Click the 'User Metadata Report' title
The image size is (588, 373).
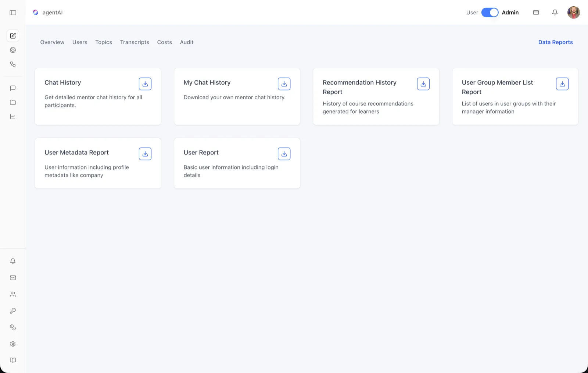click(76, 152)
